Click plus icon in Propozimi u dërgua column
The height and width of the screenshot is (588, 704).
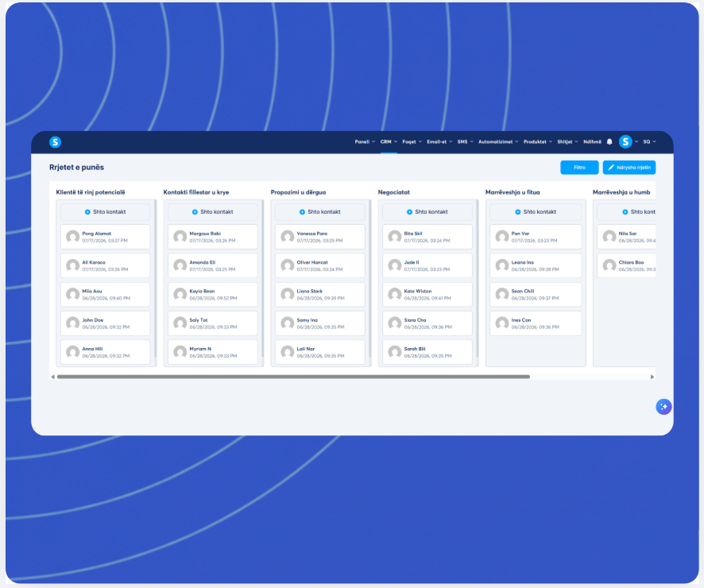(302, 212)
